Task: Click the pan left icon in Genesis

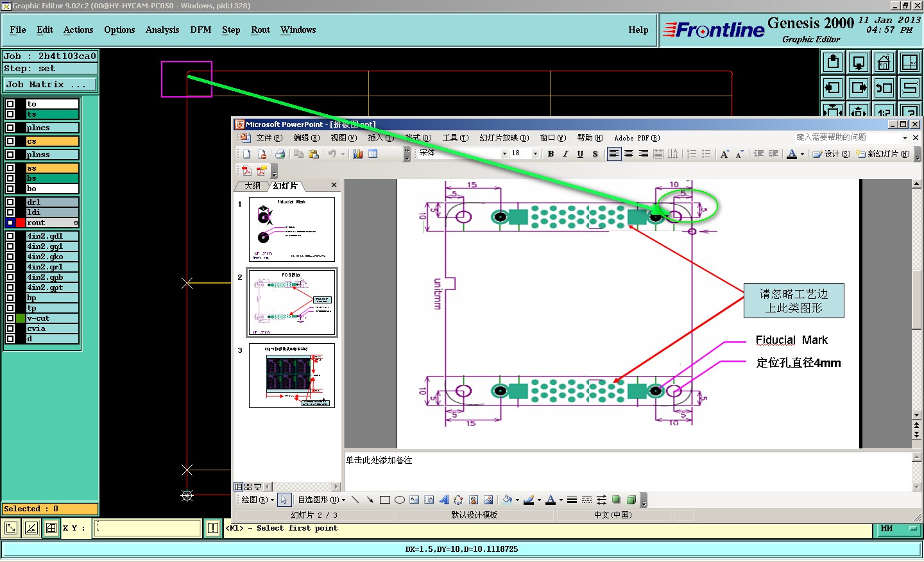Action: pyautogui.click(x=833, y=87)
